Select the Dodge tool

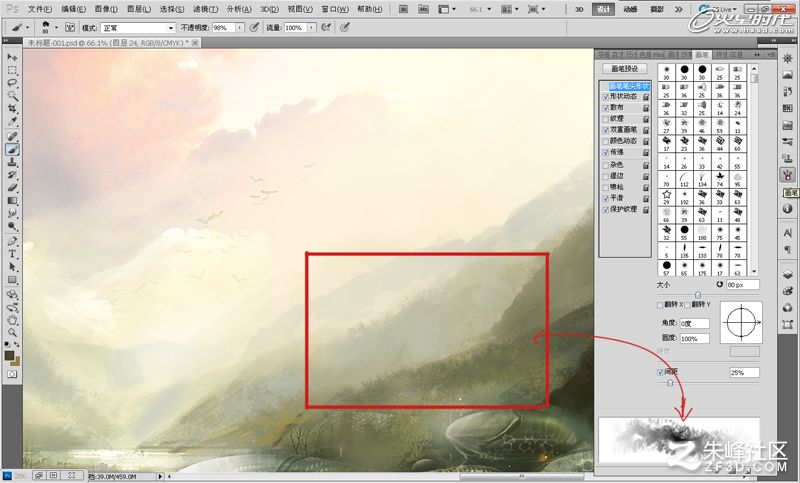(x=12, y=226)
